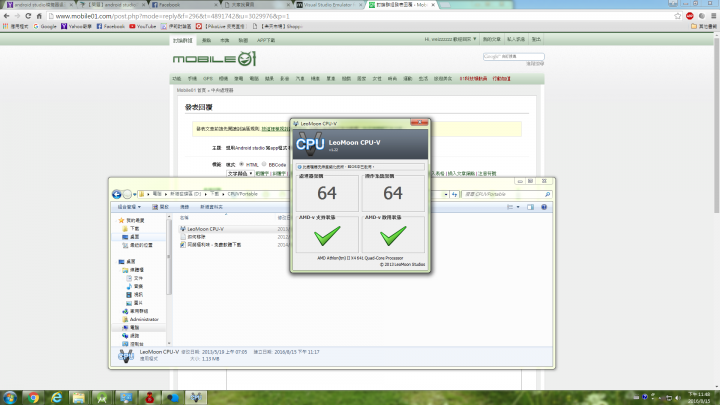This screenshot has height=405, width=720.
Task: Open Windows Start menu
Action: point(10,398)
